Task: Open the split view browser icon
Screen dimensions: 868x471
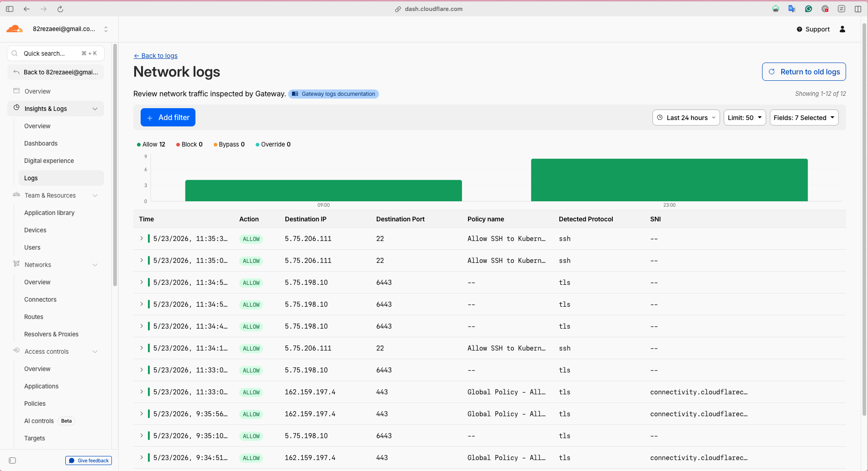Action: coord(858,9)
